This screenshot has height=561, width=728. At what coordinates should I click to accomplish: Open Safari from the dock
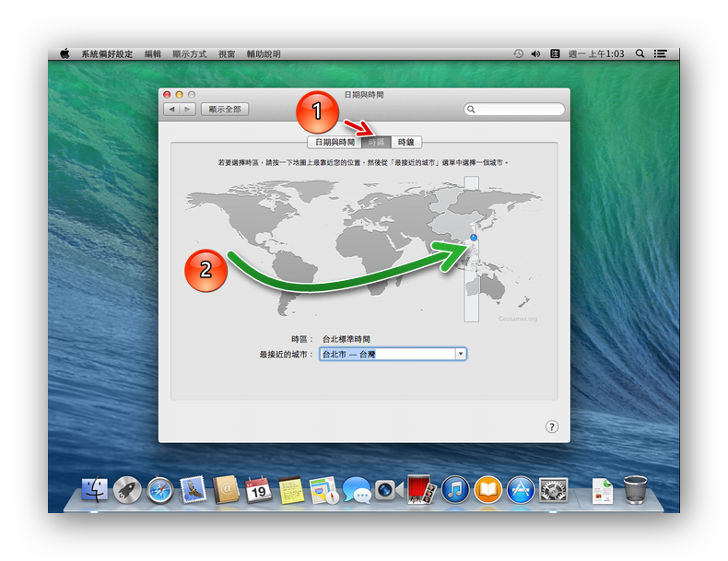tap(159, 490)
